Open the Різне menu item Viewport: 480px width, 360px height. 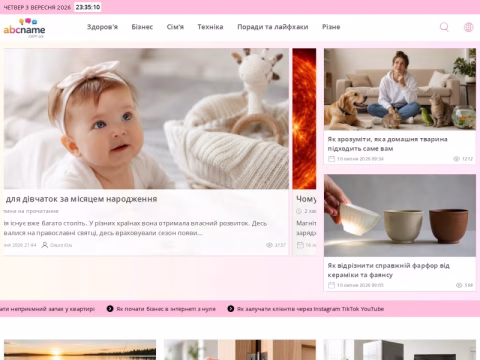click(x=331, y=27)
